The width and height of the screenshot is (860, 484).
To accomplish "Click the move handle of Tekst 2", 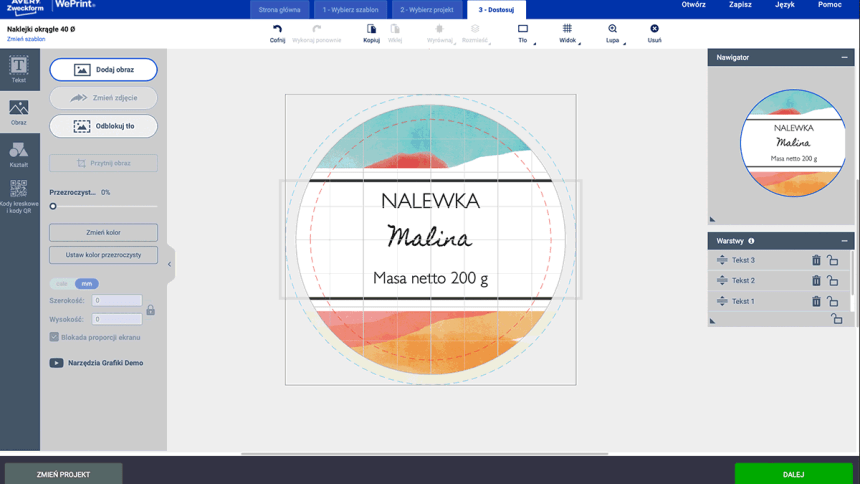I will [722, 280].
